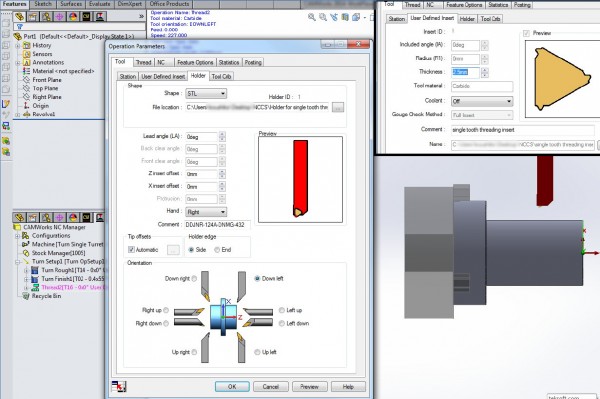Click the OK button
This screenshot has width=600, height=399.
232,386
